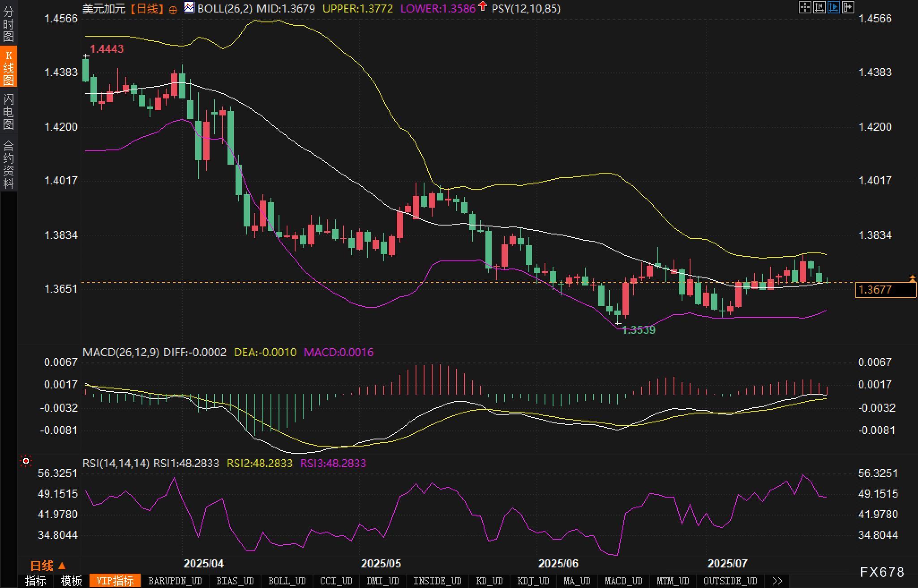Switch to 分时图 view in sidebar
918x588 pixels.
click(9, 23)
